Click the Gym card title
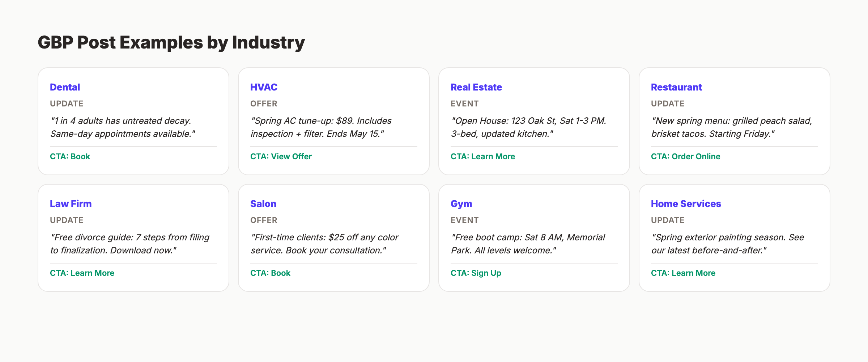 (461, 203)
